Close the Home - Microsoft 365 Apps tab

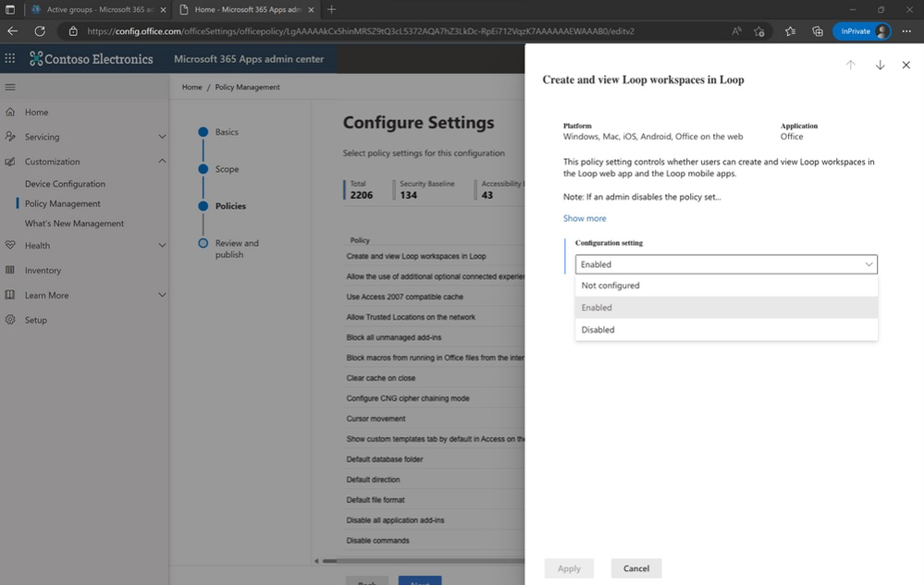pyautogui.click(x=311, y=9)
